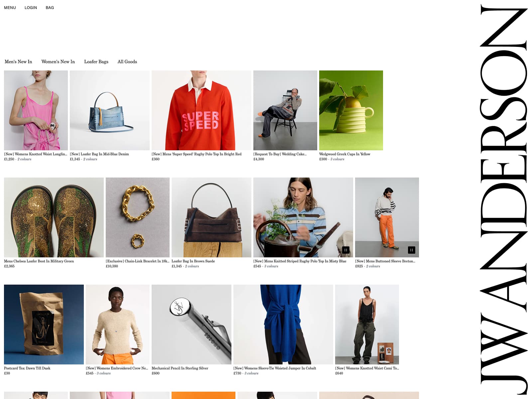
Task: View the gold Chain-Link Bracelet image
Action: coord(138,217)
